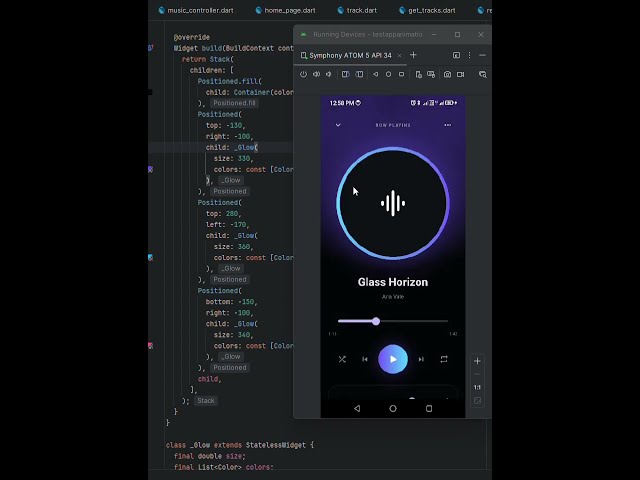640x480 pixels.
Task: Toggle repeat in the music player
Action: (444, 359)
